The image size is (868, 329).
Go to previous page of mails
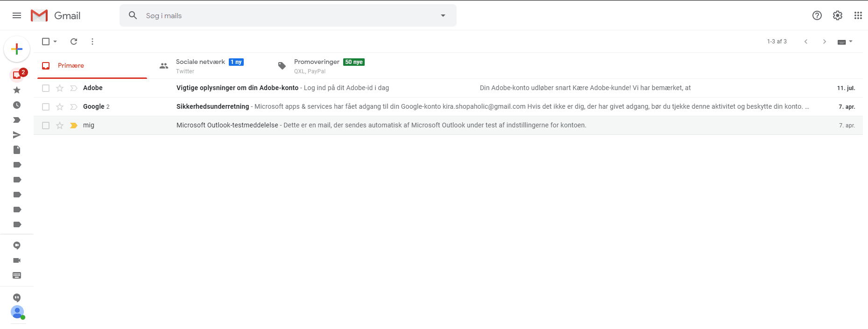click(806, 42)
